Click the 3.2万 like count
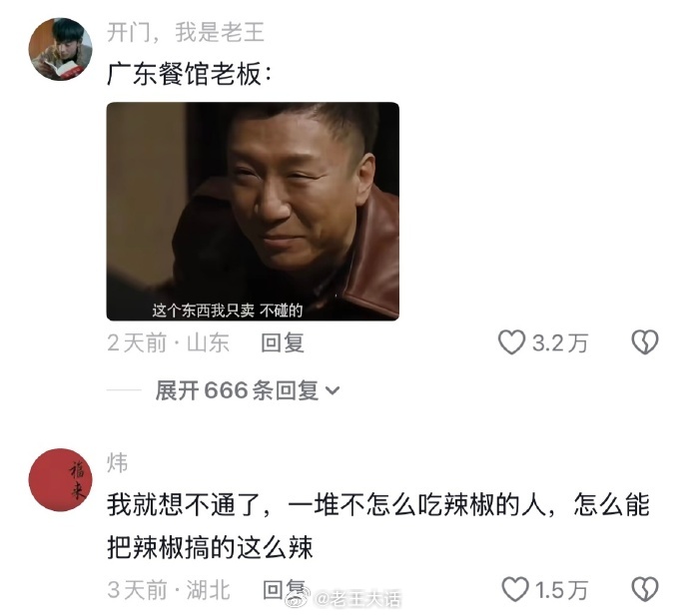689x616 pixels. tap(560, 343)
